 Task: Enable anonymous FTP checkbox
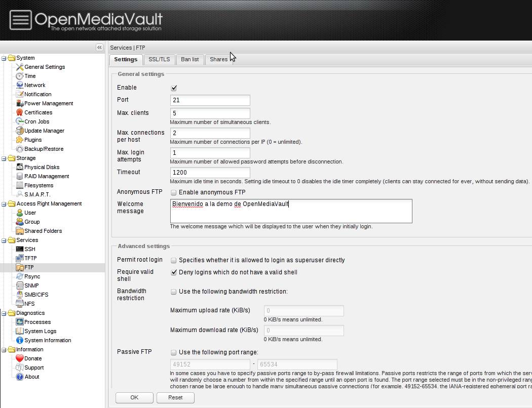174,192
